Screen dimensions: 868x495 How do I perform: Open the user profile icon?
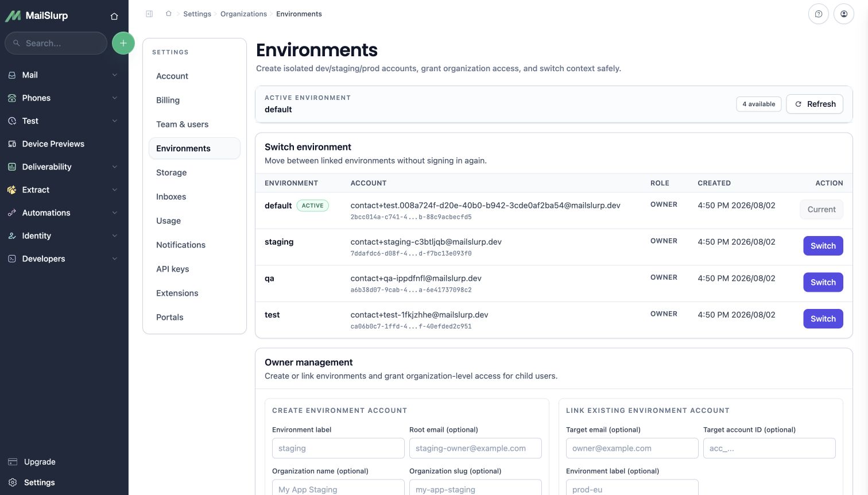pos(844,14)
